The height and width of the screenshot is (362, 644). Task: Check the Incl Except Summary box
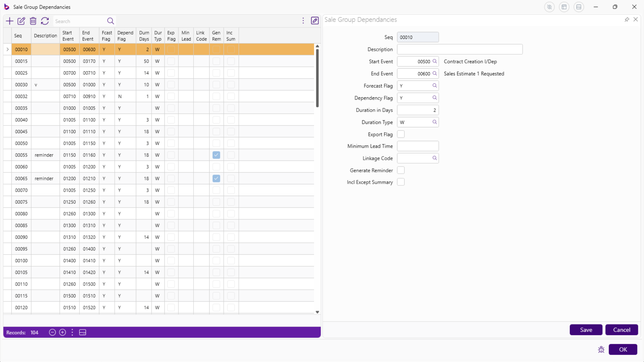[401, 182]
